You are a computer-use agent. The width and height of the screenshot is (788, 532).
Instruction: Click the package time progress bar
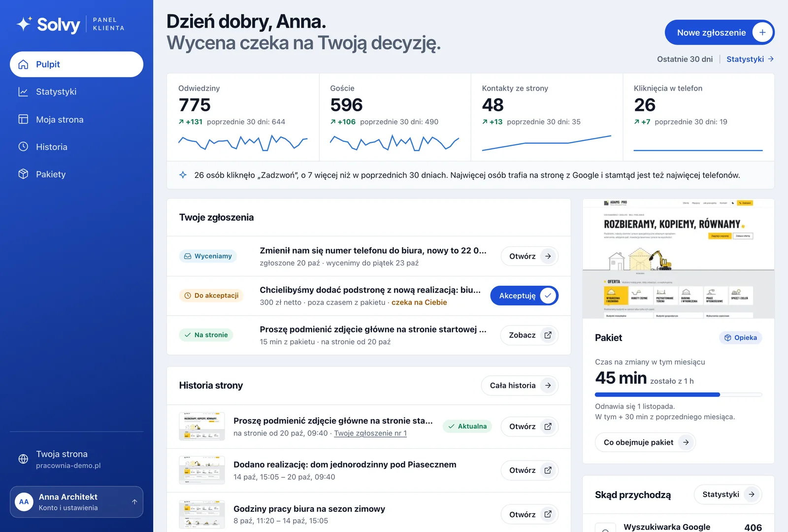pos(678,395)
